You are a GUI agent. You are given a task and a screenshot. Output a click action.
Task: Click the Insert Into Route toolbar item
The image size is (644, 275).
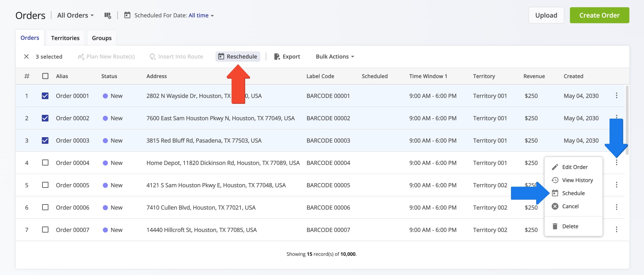click(x=176, y=57)
